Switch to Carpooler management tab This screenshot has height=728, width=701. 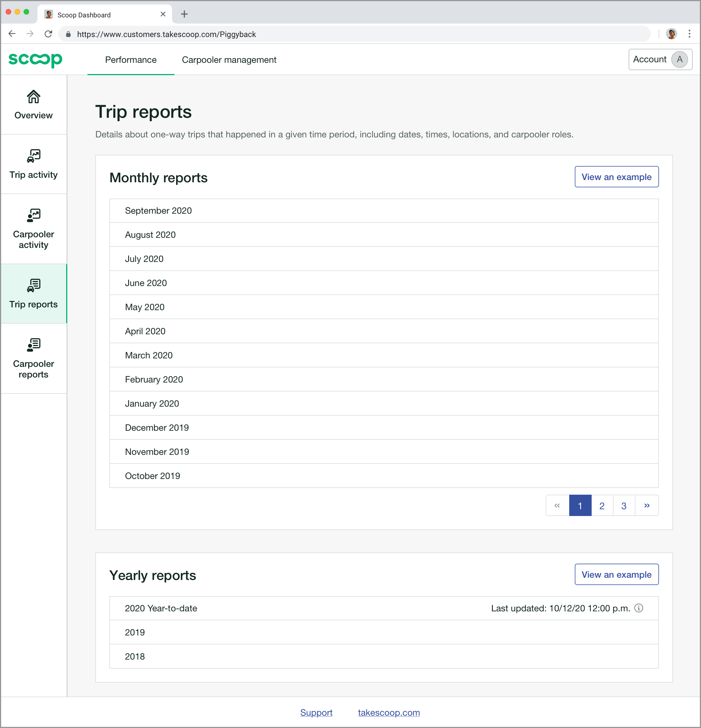(x=229, y=60)
